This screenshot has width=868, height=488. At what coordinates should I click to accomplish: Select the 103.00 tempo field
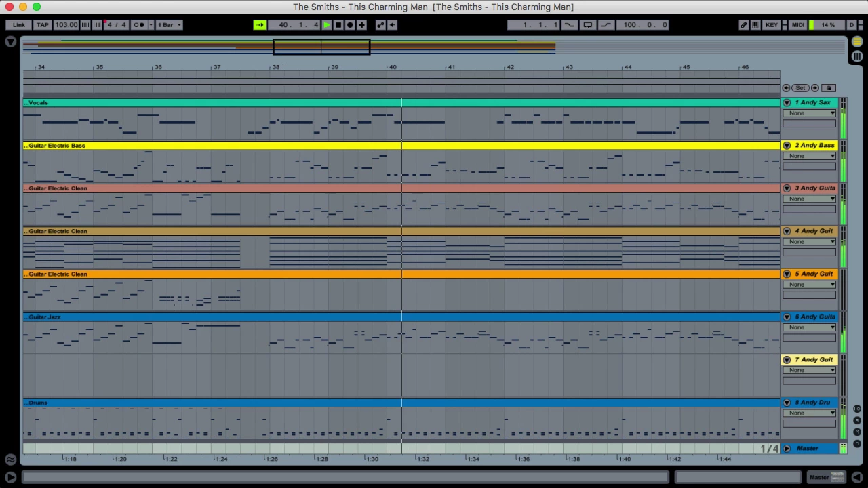click(x=66, y=25)
